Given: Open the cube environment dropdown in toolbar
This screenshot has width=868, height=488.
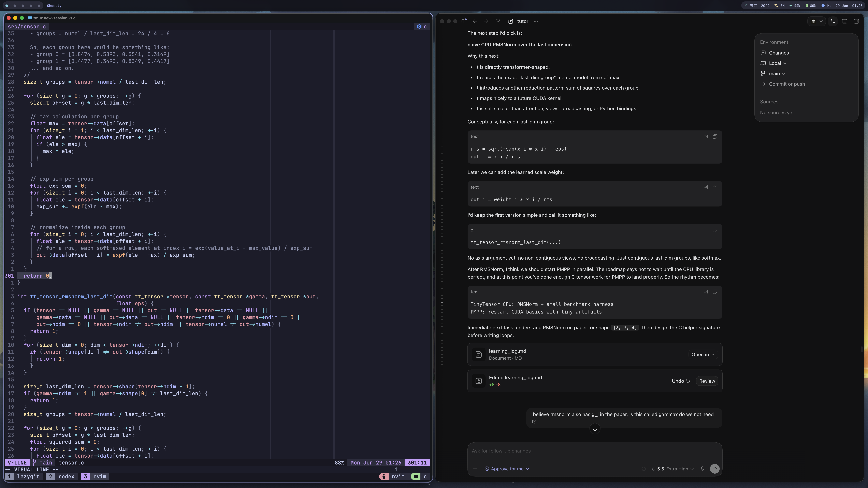Looking at the screenshot, I should 817,21.
